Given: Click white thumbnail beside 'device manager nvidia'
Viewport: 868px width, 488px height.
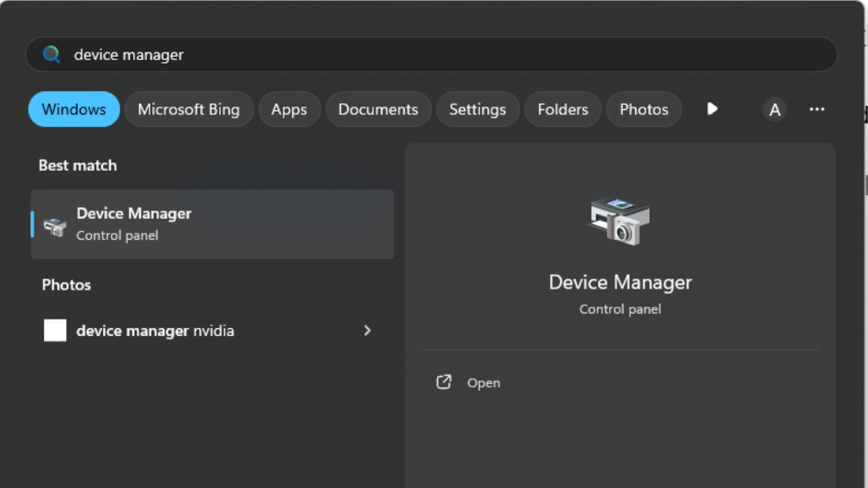Looking at the screenshot, I should [55, 331].
